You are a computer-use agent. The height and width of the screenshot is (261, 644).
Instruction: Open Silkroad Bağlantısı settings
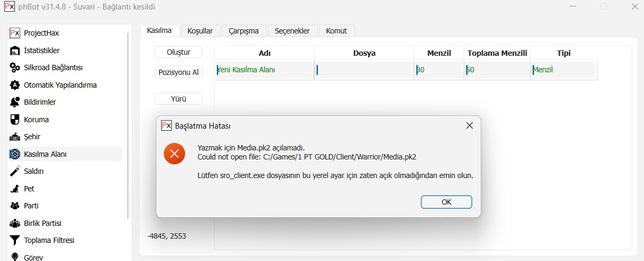pyautogui.click(x=66, y=68)
